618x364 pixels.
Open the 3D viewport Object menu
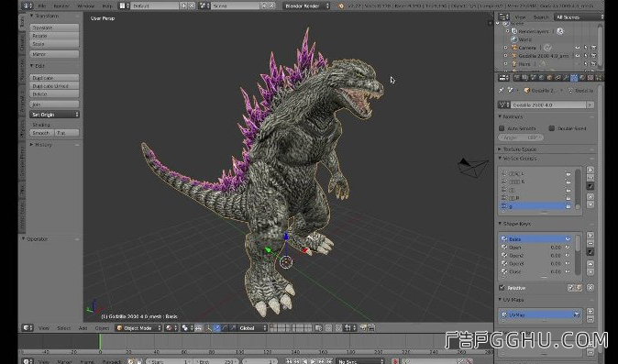coord(102,327)
